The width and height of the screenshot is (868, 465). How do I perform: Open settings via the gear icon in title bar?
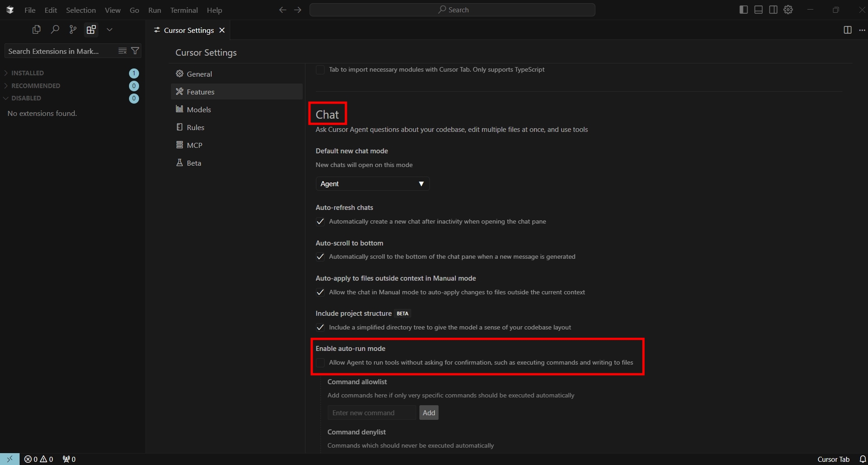(x=788, y=10)
